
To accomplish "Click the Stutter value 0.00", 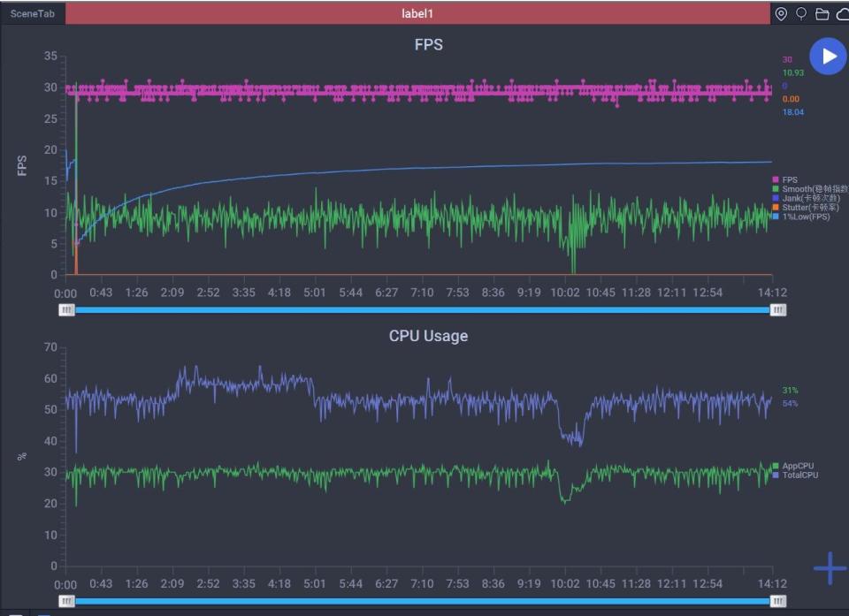I will tap(791, 99).
